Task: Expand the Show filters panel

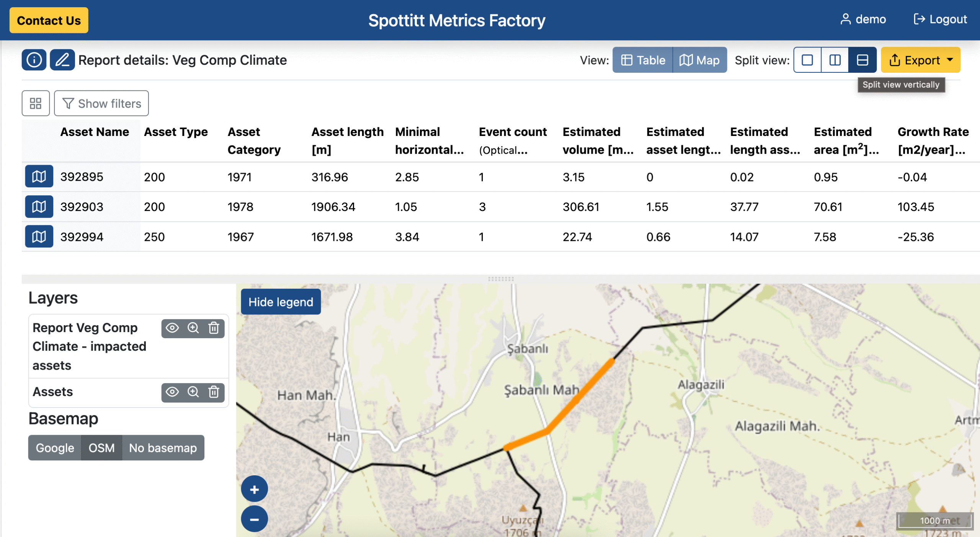Action: point(101,103)
